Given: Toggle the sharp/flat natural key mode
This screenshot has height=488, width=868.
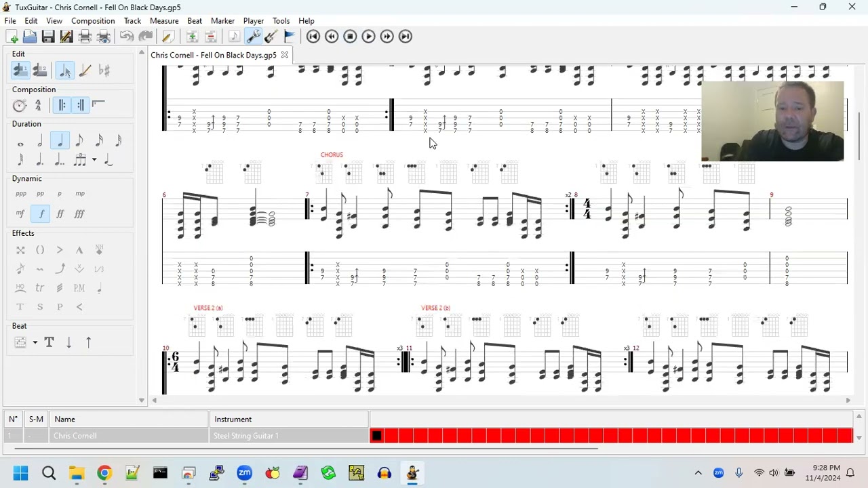Looking at the screenshot, I should click(x=104, y=70).
